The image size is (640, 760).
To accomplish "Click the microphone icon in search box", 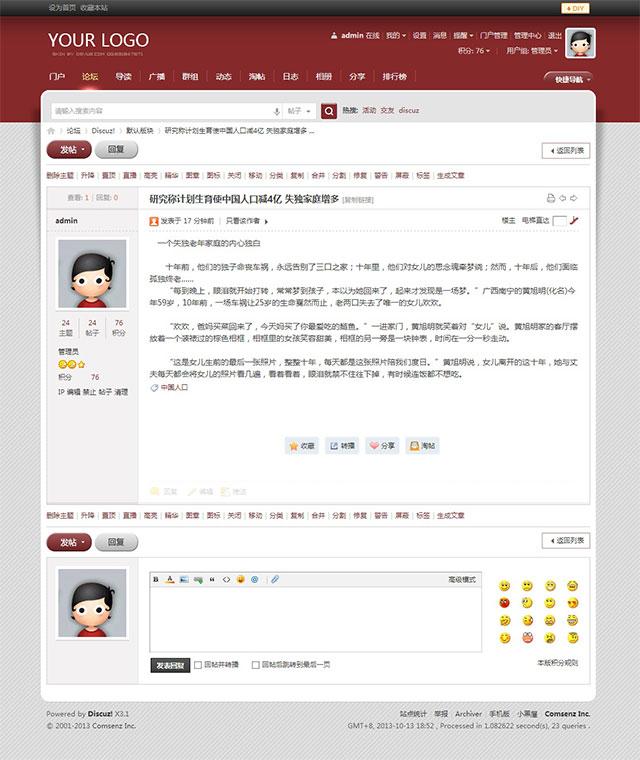I will [276, 111].
